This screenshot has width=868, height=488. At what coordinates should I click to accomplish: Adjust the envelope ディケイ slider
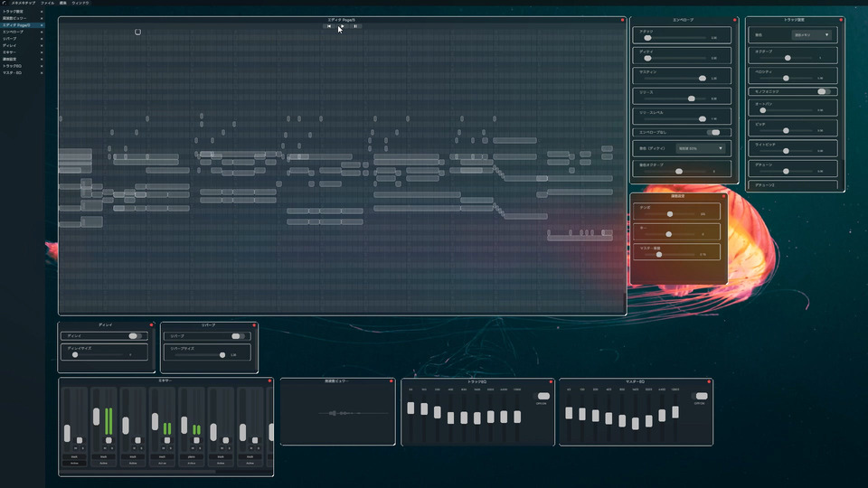tap(647, 58)
